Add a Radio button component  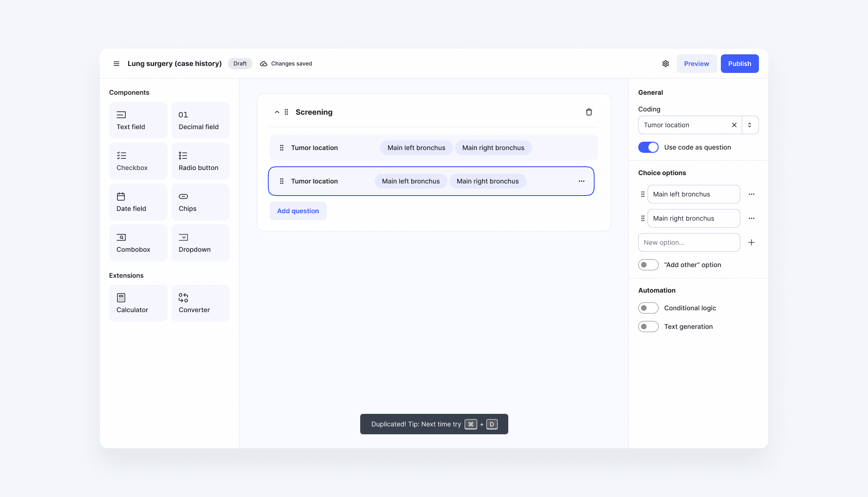(x=201, y=161)
